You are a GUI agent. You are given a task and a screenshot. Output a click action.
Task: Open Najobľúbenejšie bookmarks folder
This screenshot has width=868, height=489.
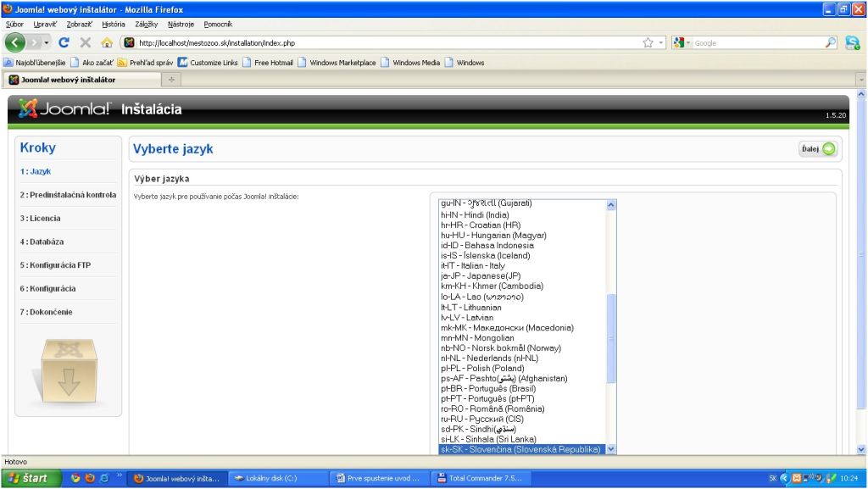(35, 63)
